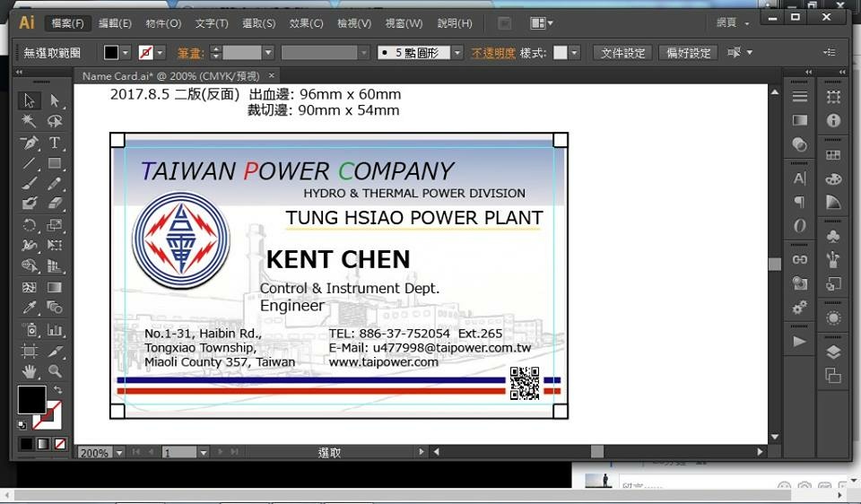861x504 pixels.
Task: Set paint mode to None
Action: 60,444
